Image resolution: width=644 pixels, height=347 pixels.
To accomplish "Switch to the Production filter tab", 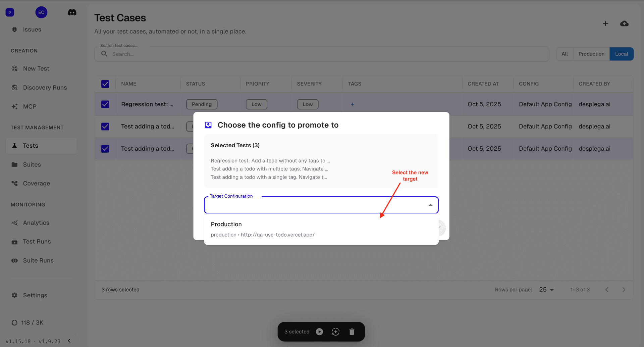I will coord(591,54).
